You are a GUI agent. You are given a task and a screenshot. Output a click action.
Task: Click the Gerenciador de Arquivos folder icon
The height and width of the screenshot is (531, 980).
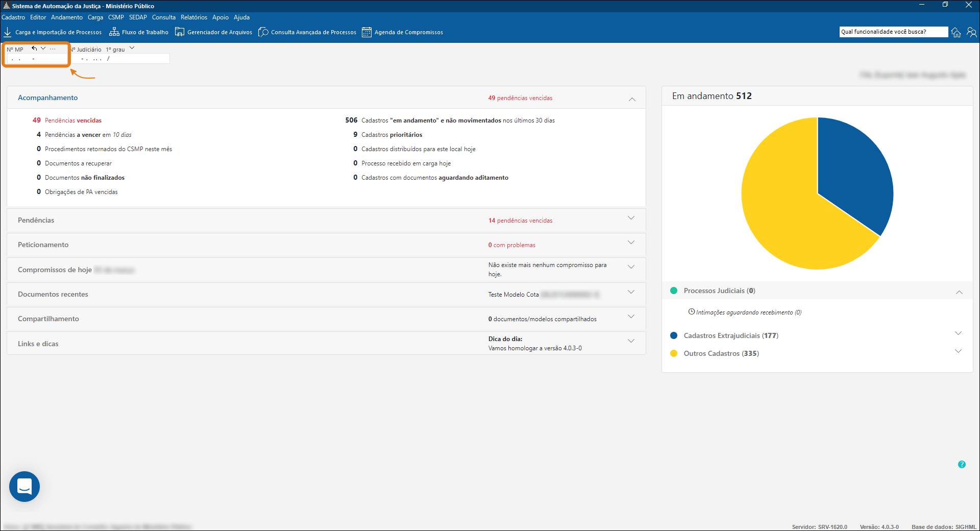[x=180, y=32]
